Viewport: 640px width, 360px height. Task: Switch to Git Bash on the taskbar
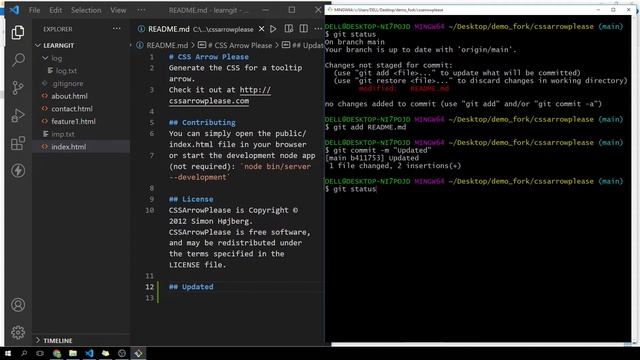138,353
